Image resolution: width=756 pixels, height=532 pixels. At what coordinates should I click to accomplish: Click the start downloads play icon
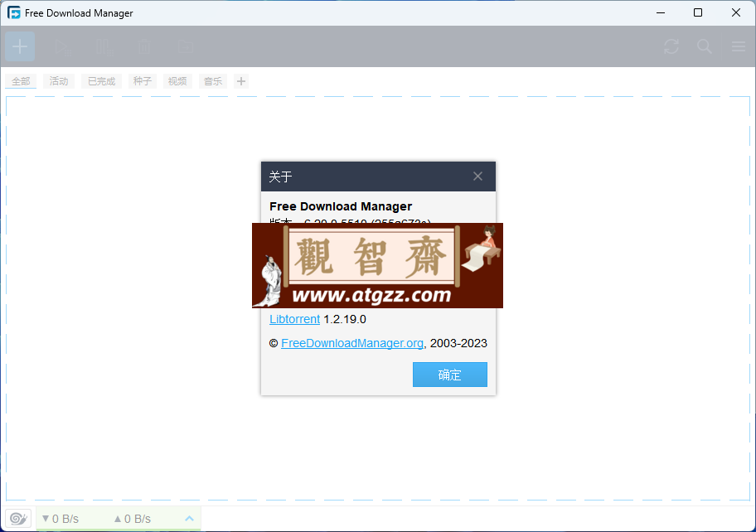pyautogui.click(x=63, y=48)
